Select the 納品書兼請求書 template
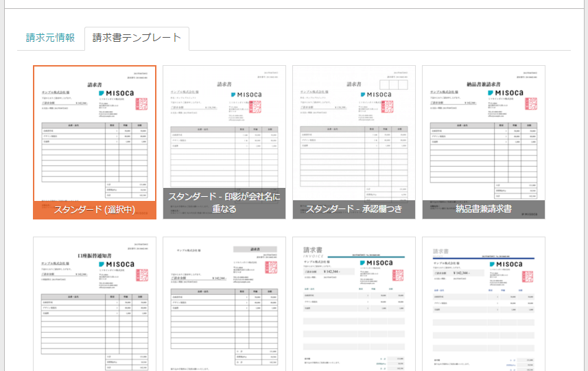This screenshot has width=588, height=371. tap(484, 143)
